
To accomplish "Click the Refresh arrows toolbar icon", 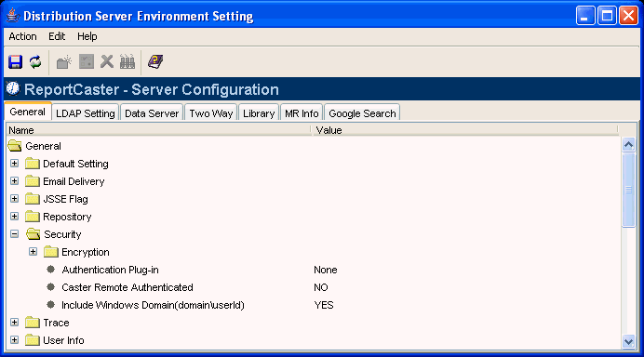I will pos(35,62).
